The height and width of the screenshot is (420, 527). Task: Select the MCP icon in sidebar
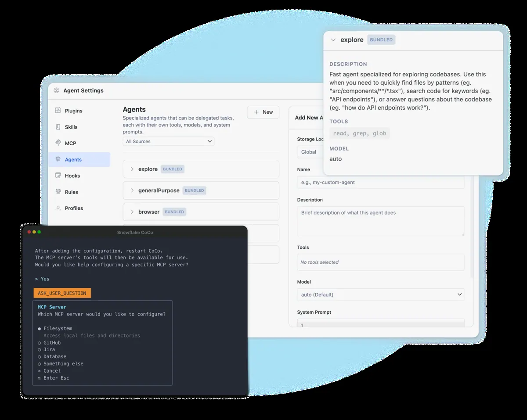[x=58, y=143]
